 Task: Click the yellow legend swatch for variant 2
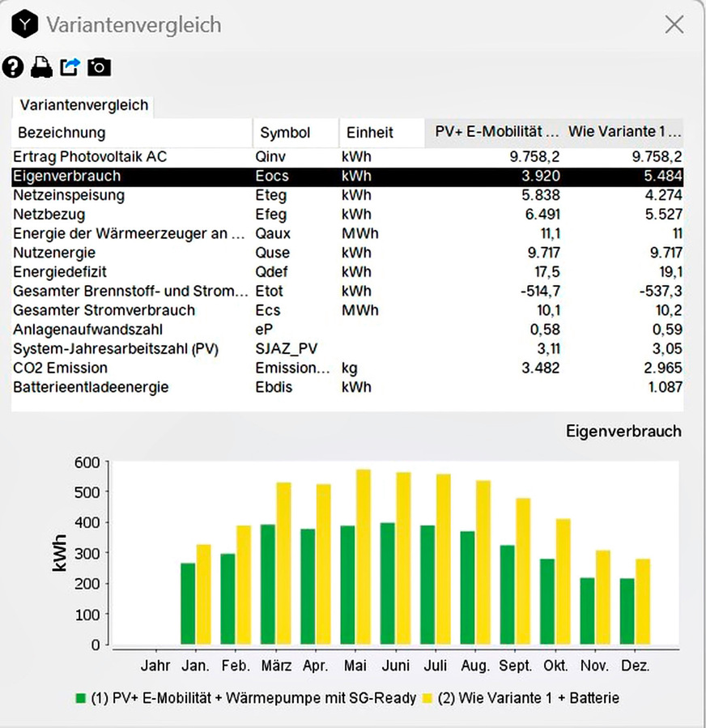pos(427,698)
